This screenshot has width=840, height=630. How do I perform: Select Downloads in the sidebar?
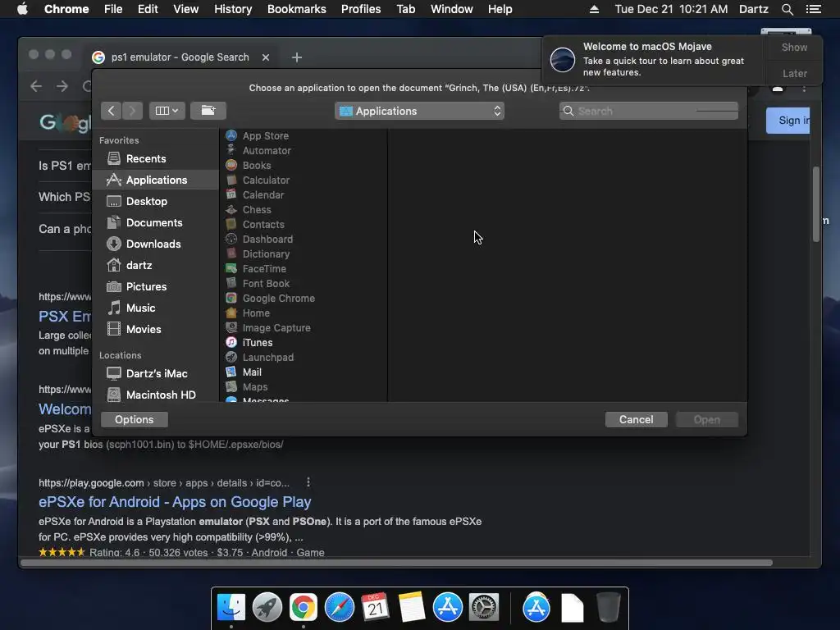156,244
